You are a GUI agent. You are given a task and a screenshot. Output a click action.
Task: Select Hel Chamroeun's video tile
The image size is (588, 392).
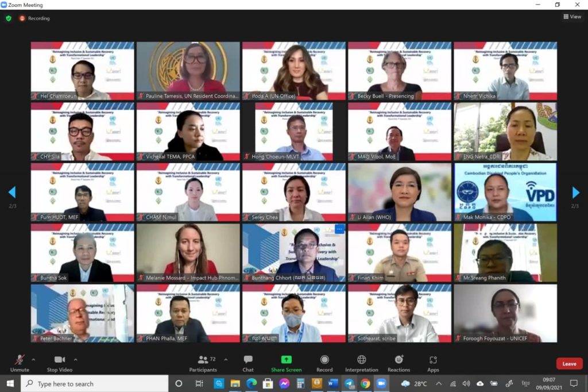pyautogui.click(x=82, y=71)
